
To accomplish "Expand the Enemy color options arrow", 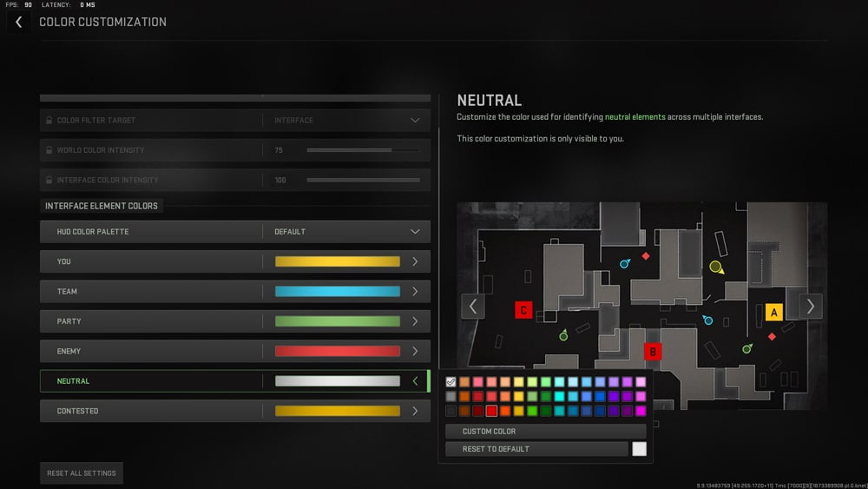I will [415, 351].
